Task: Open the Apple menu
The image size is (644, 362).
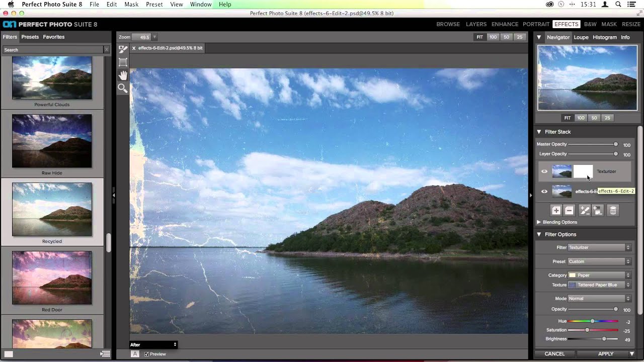Action: pyautogui.click(x=11, y=4)
